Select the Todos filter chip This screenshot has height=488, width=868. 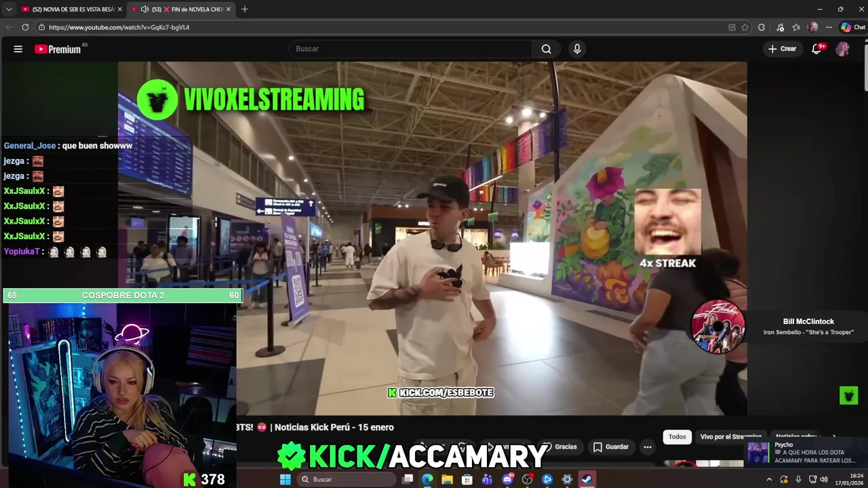coord(677,436)
